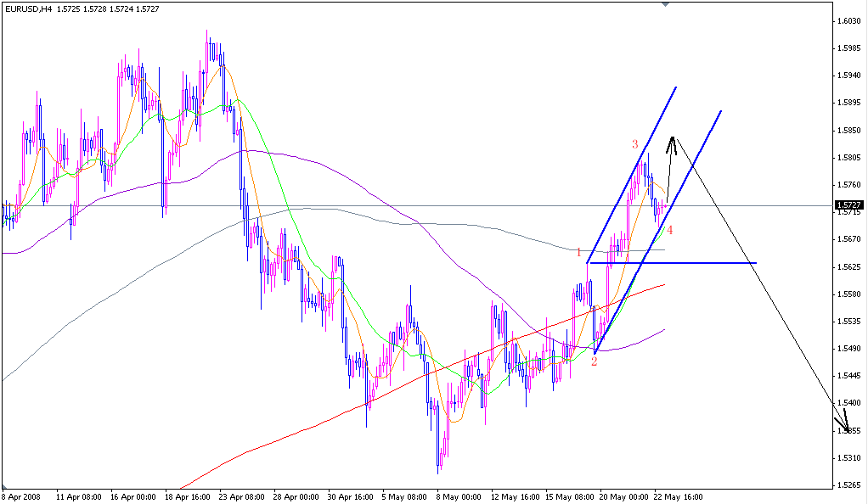This screenshot has height=504, width=868.
Task: Click the 1.5728 high value in header
Action: pos(94,8)
